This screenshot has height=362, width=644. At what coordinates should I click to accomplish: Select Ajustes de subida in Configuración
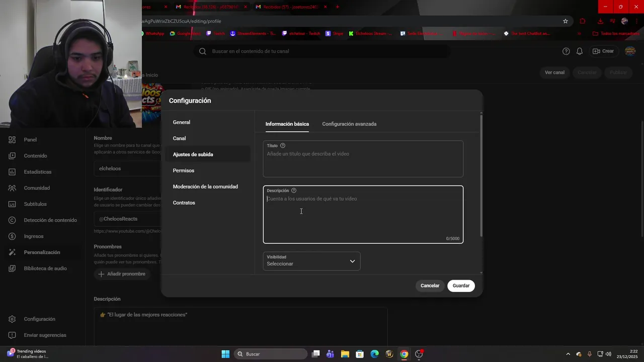tap(207, 154)
